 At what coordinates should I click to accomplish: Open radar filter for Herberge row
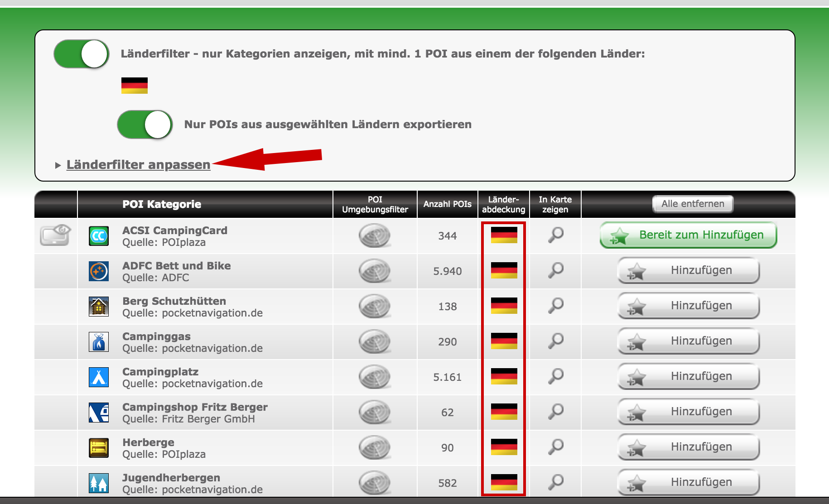click(374, 448)
